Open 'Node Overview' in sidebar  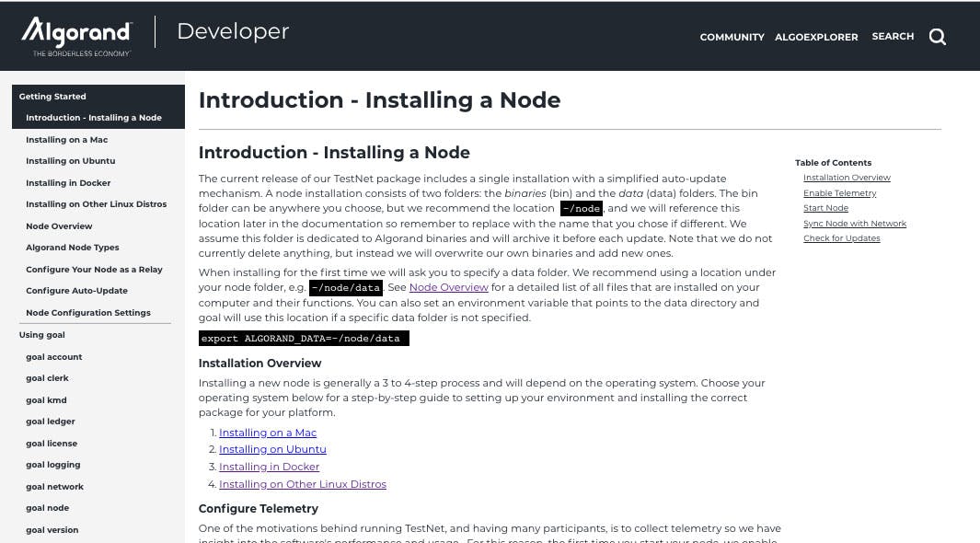point(59,225)
